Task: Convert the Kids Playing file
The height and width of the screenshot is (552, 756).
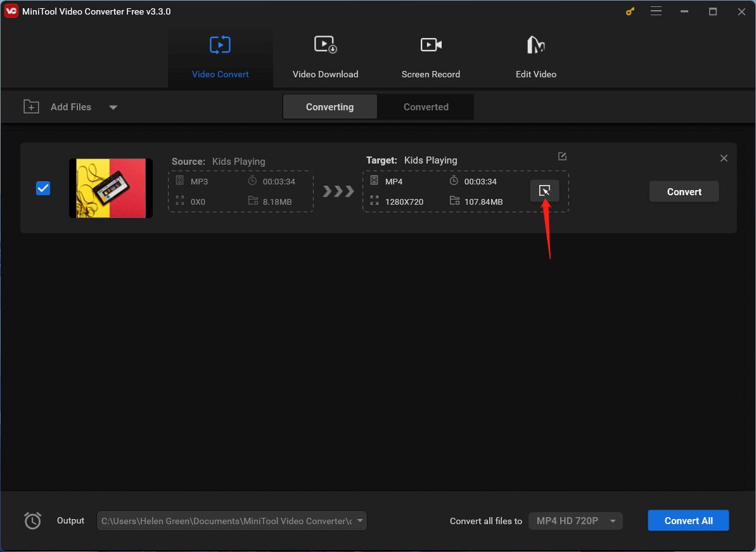Action: click(684, 192)
